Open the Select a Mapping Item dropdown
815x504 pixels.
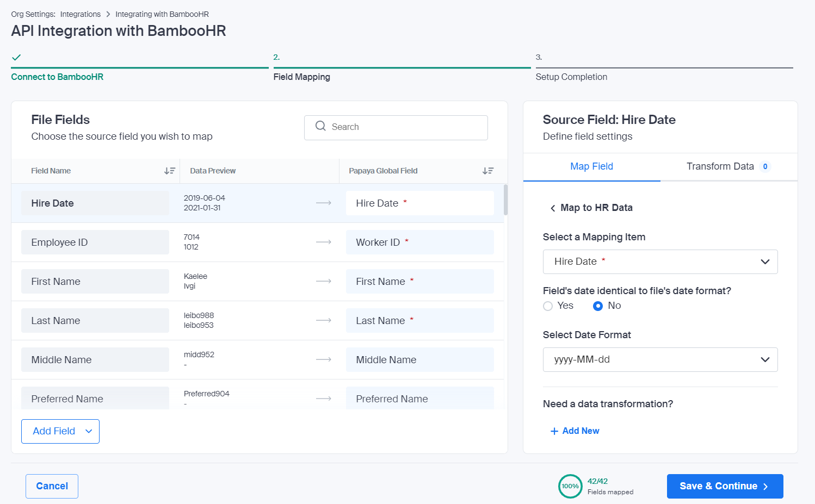660,262
